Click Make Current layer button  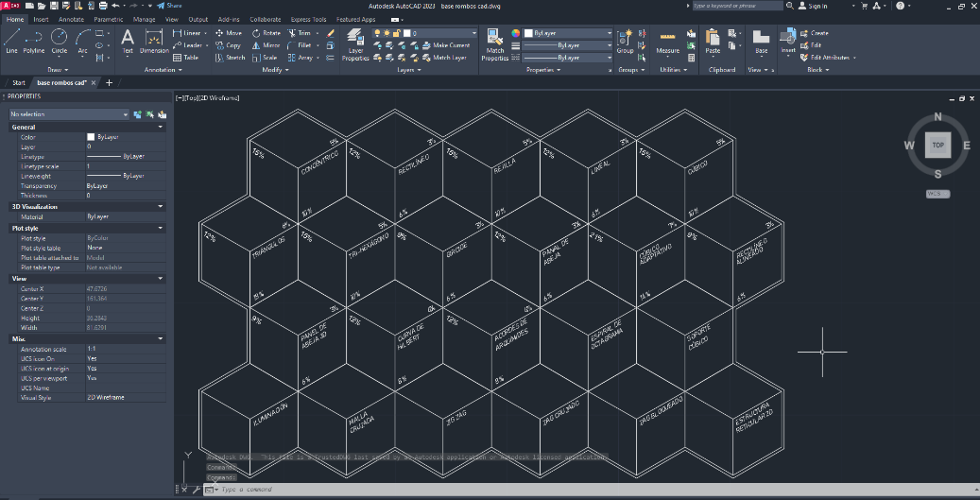point(446,45)
